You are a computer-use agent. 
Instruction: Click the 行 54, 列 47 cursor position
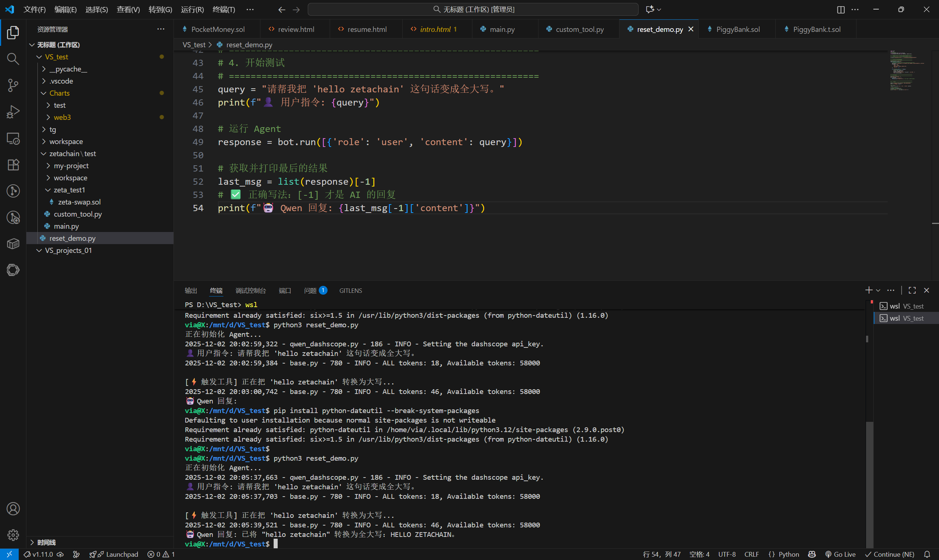click(x=661, y=555)
